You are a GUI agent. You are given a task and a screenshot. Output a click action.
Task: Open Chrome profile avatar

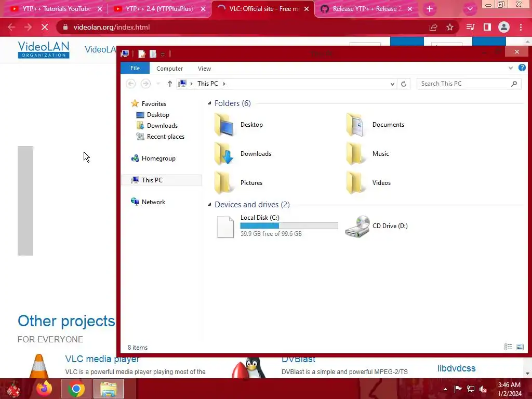pos(504,27)
